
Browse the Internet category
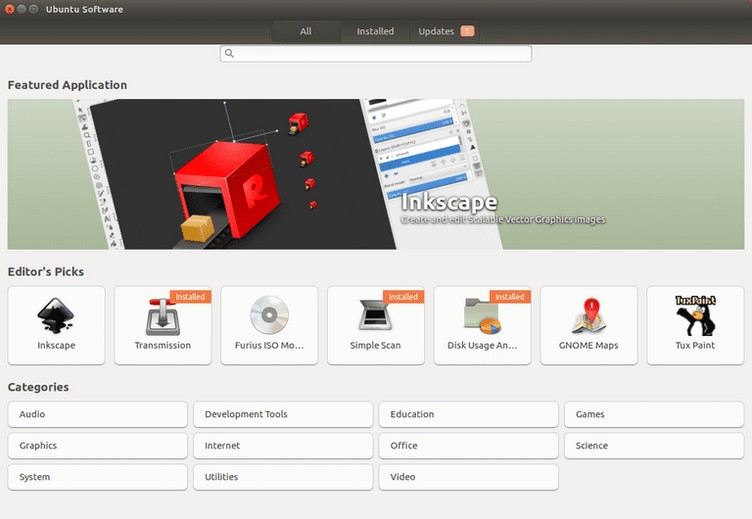pyautogui.click(x=283, y=446)
